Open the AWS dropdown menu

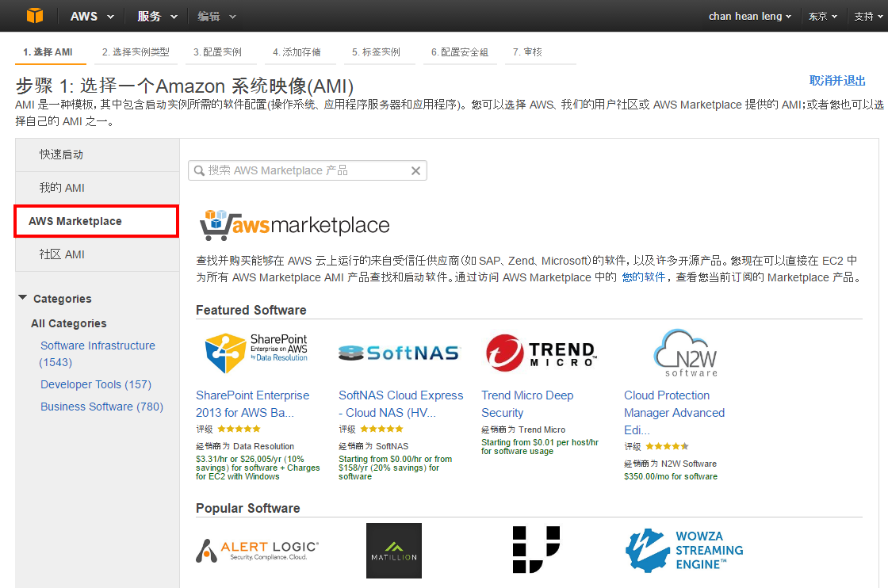point(92,17)
